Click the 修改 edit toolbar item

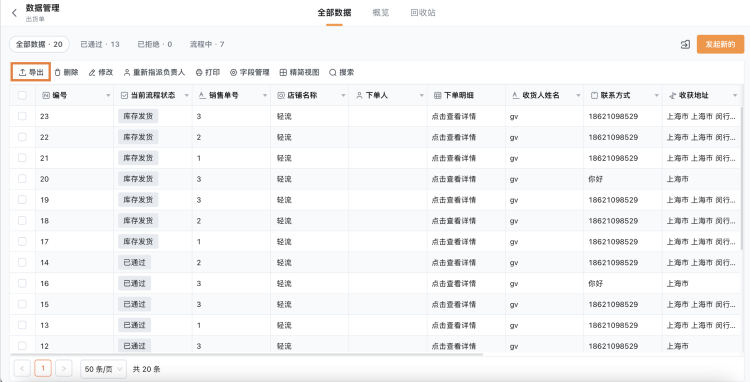point(101,73)
